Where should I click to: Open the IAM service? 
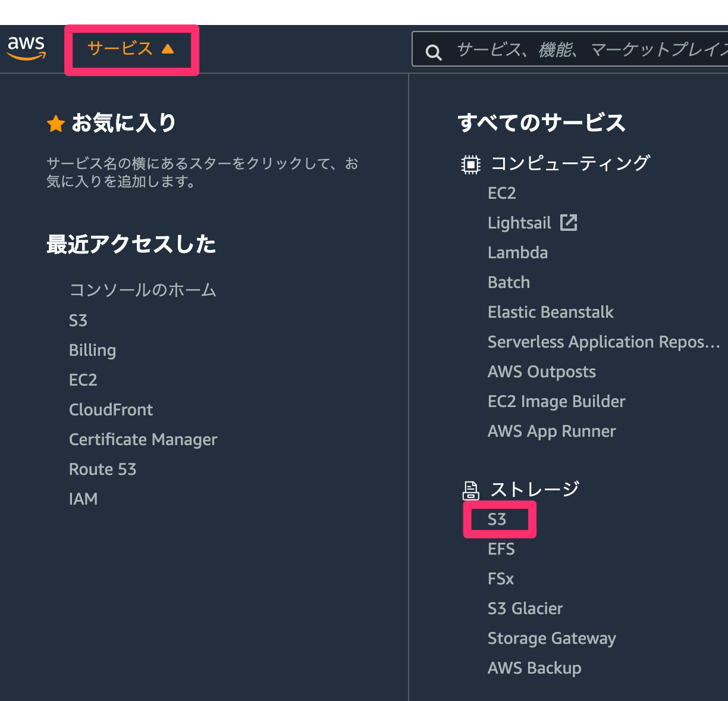83,499
